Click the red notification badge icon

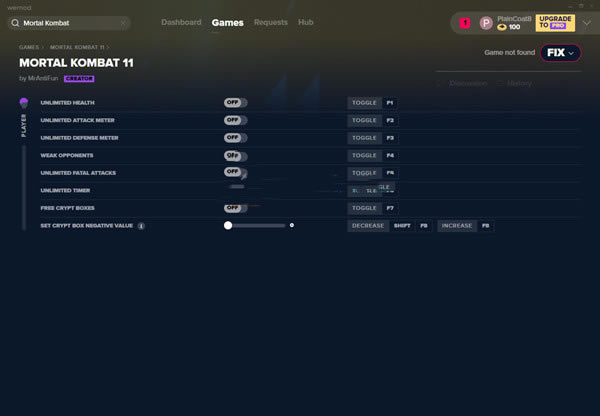[x=465, y=23]
